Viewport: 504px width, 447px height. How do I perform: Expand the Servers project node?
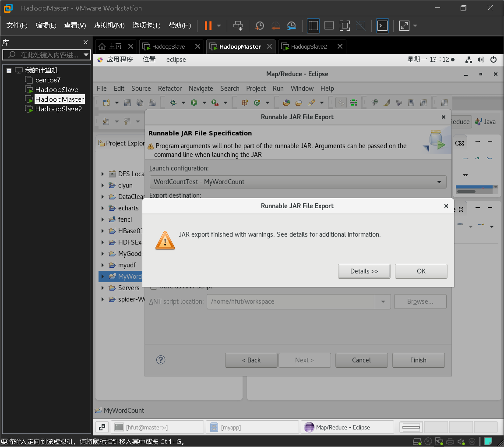click(102, 287)
